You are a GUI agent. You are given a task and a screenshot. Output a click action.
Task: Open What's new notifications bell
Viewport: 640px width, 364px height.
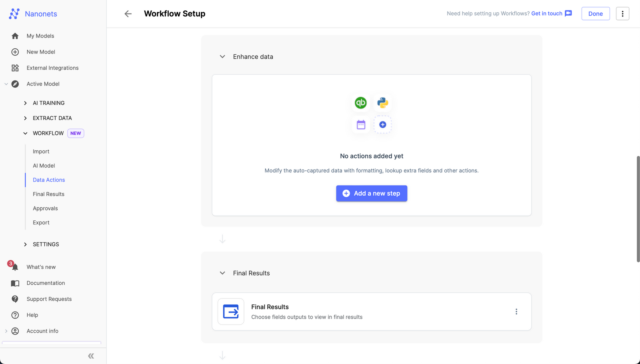click(15, 267)
